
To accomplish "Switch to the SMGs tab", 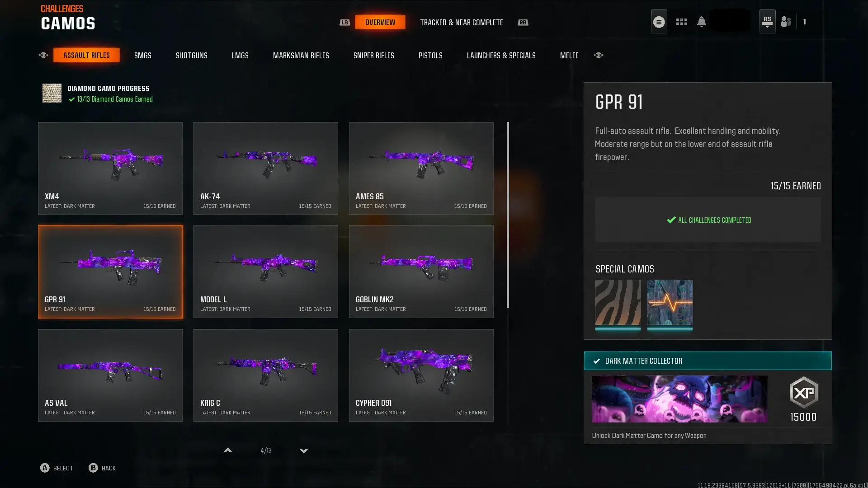I will 143,55.
